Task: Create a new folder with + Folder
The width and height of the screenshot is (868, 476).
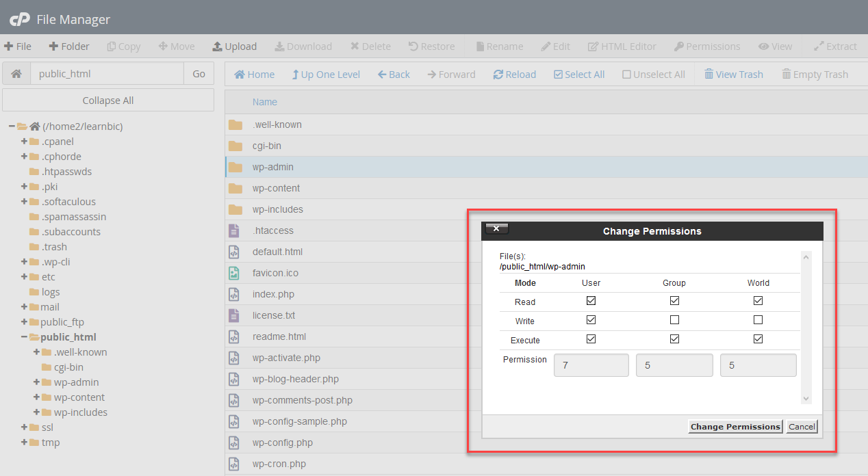Action: click(69, 47)
